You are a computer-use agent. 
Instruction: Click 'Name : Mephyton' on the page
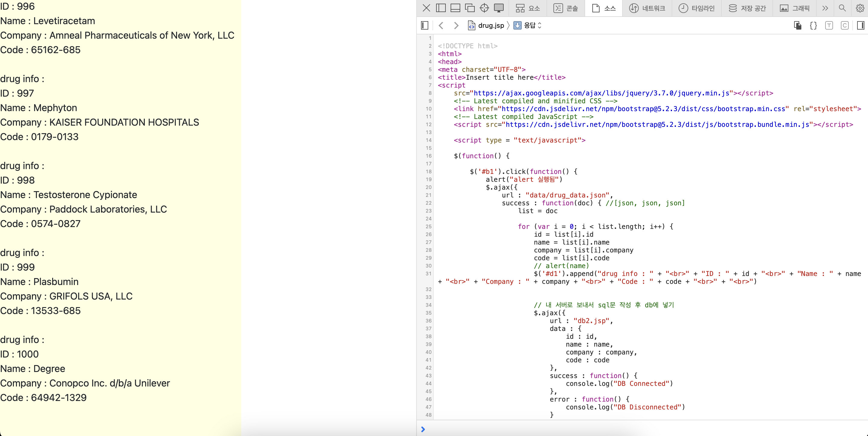(x=38, y=108)
